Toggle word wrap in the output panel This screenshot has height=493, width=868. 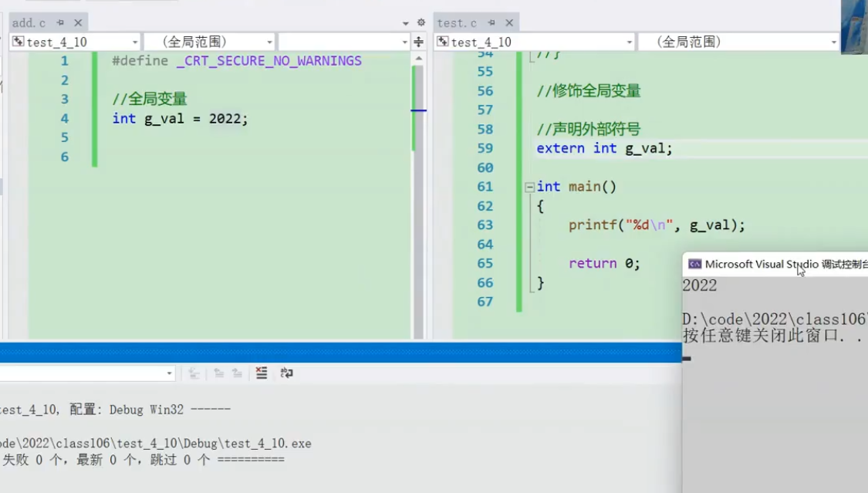(286, 373)
